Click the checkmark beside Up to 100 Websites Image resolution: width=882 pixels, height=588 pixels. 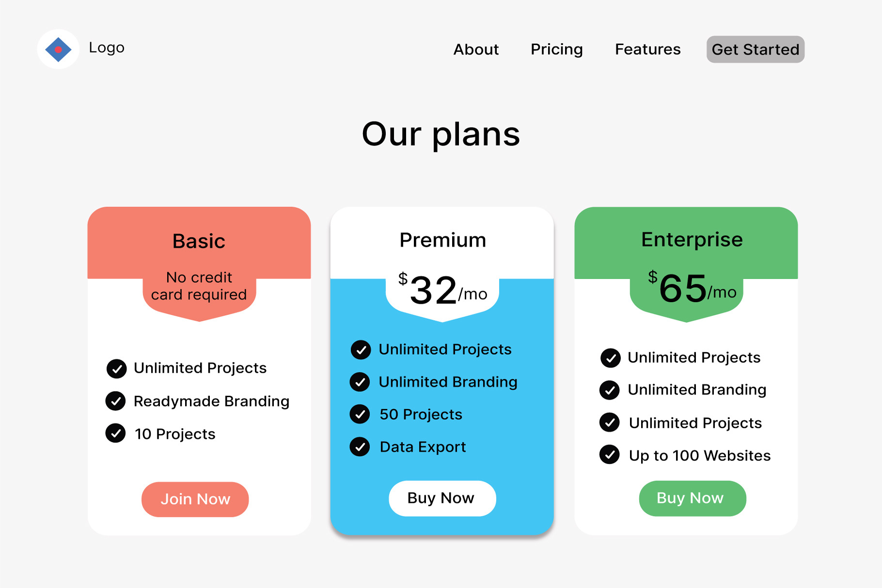[x=610, y=455]
